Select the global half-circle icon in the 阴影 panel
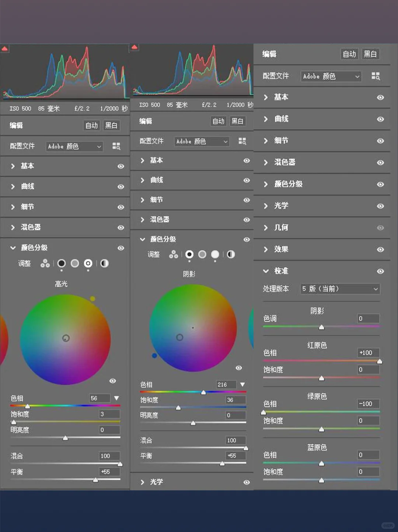The height and width of the screenshot is (532, 398). 231,254
